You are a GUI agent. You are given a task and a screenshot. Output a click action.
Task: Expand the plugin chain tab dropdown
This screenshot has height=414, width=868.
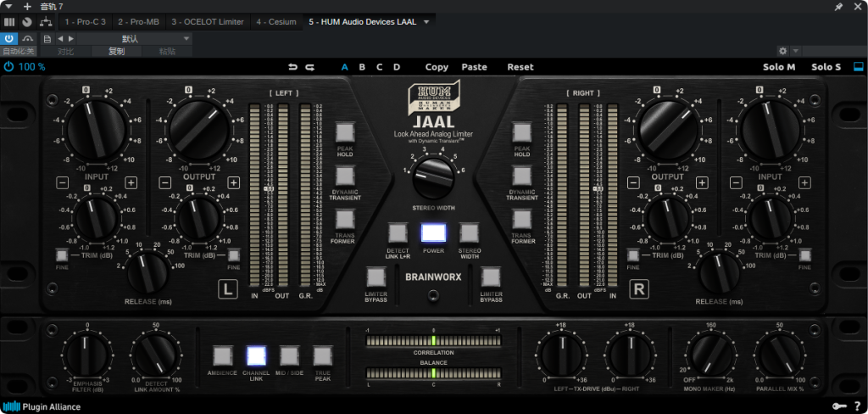[x=426, y=22]
